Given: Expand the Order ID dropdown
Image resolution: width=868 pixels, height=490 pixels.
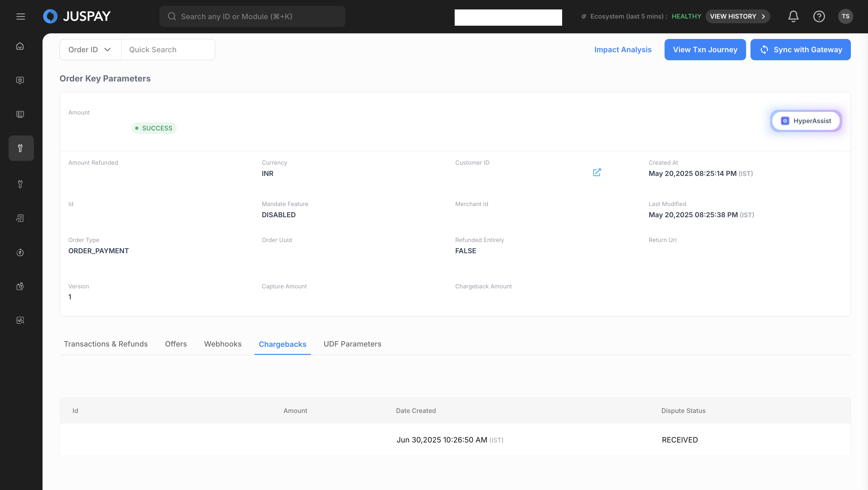Looking at the screenshot, I should click(90, 50).
